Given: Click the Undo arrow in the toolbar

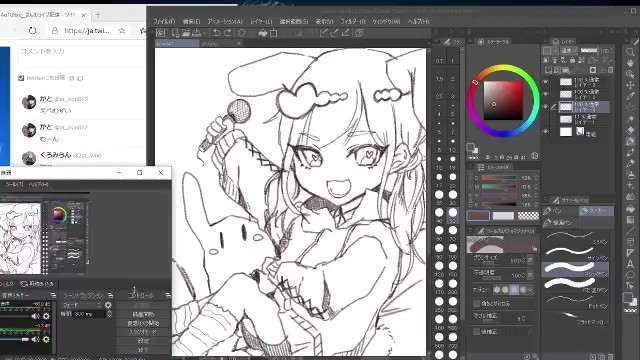Looking at the screenshot, I should (216, 33).
